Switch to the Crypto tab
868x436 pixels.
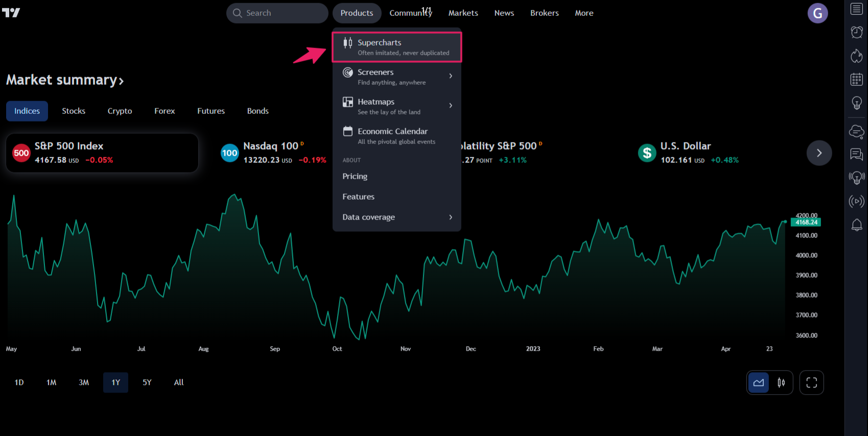click(120, 111)
